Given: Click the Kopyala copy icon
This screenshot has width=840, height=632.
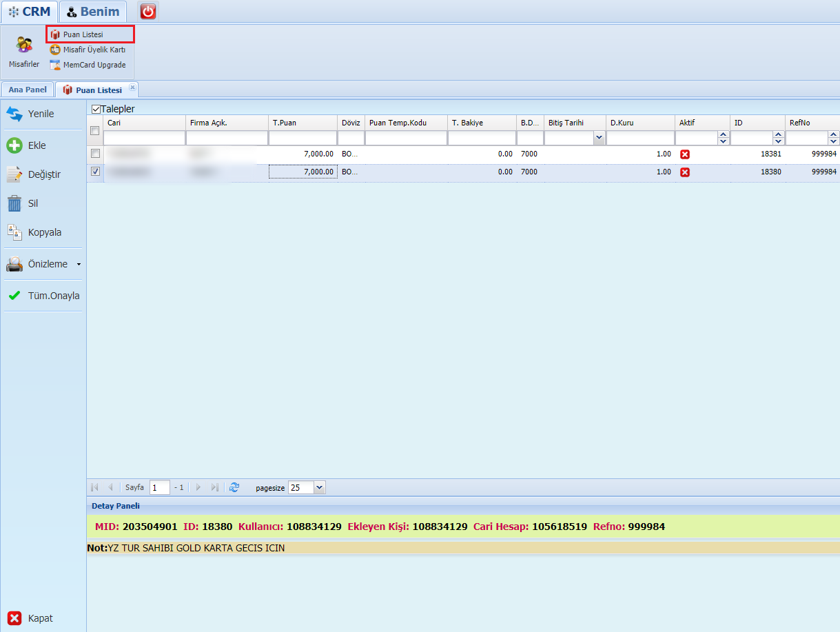Looking at the screenshot, I should (14, 232).
